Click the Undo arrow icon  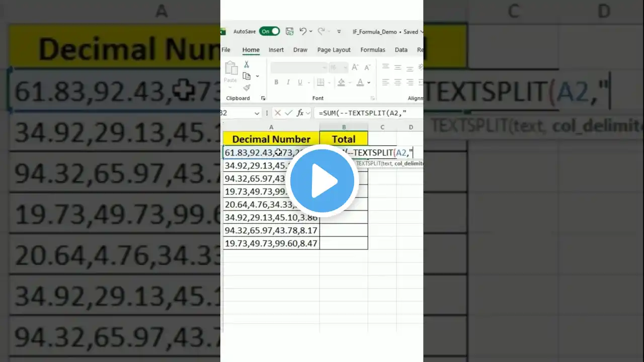pyautogui.click(x=302, y=32)
